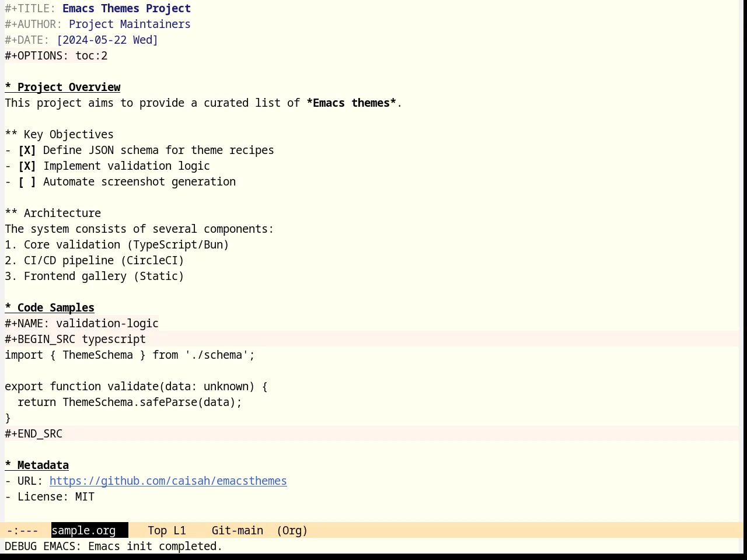Click the toc:2 options value
The image size is (747, 560).
click(x=92, y=56)
